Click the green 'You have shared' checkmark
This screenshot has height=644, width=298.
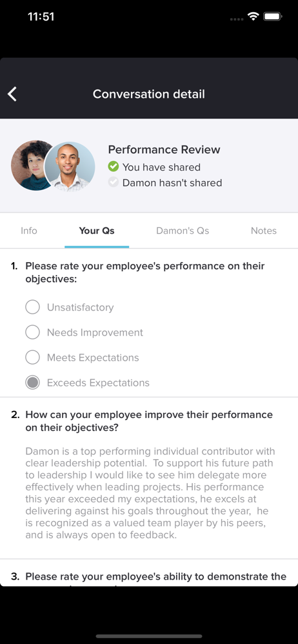tap(113, 167)
